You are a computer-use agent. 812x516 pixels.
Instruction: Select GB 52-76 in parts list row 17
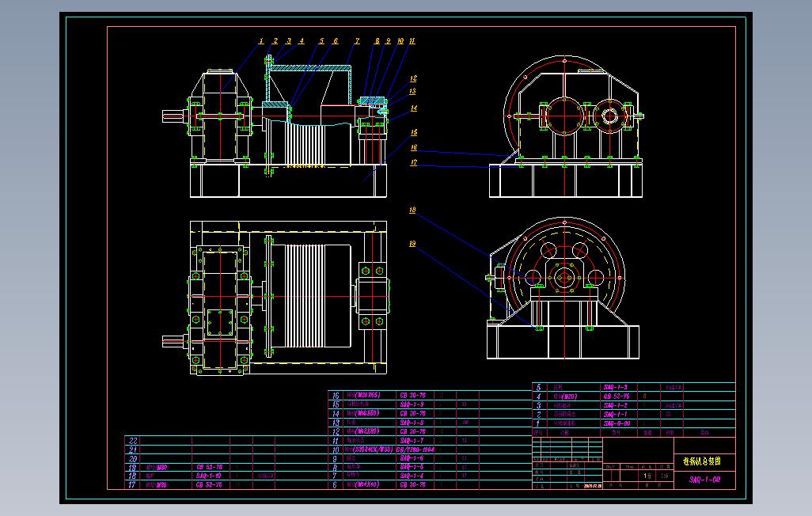coord(209,485)
